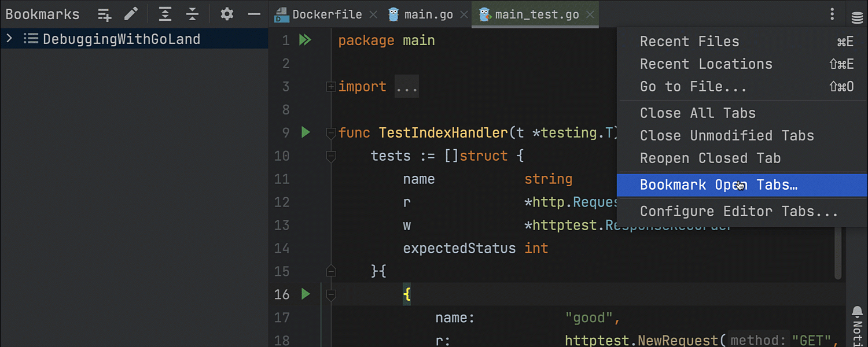Viewport: 868px width, 347px height.
Task: Click the Add Bookmark List icon
Action: tap(104, 14)
